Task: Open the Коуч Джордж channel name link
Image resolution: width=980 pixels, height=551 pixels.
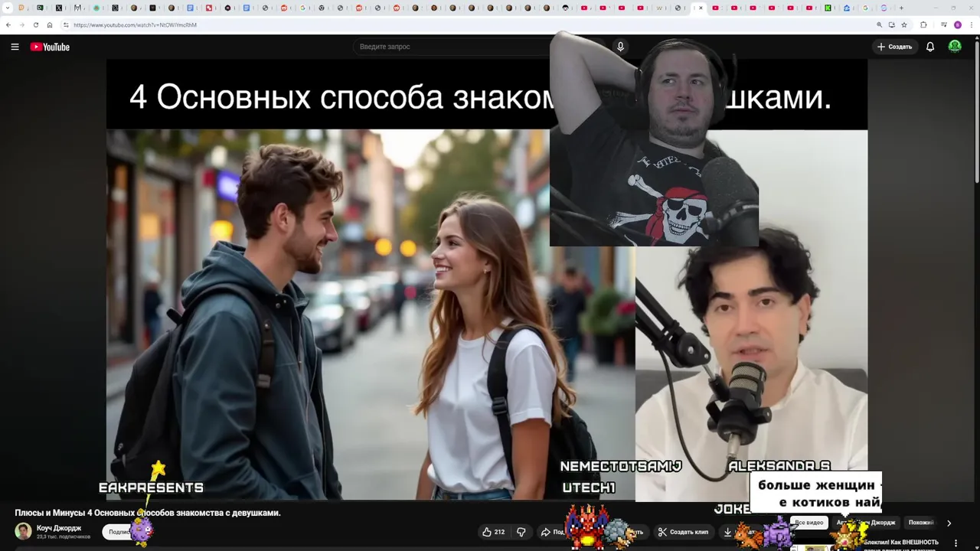Action: click(59, 528)
